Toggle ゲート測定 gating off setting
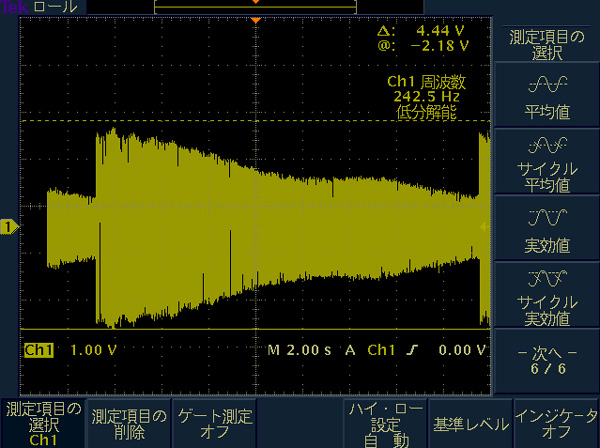This screenshot has width=600, height=448. pyautogui.click(x=214, y=422)
